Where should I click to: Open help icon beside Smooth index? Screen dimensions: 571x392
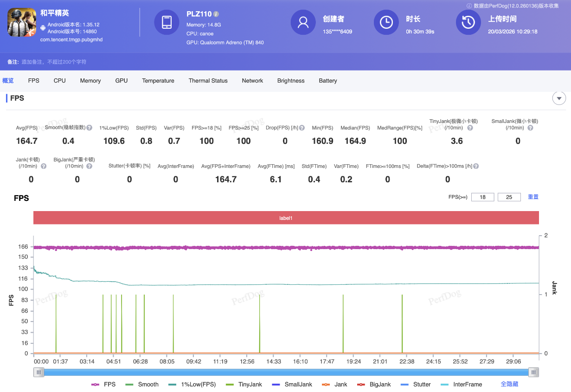click(89, 128)
